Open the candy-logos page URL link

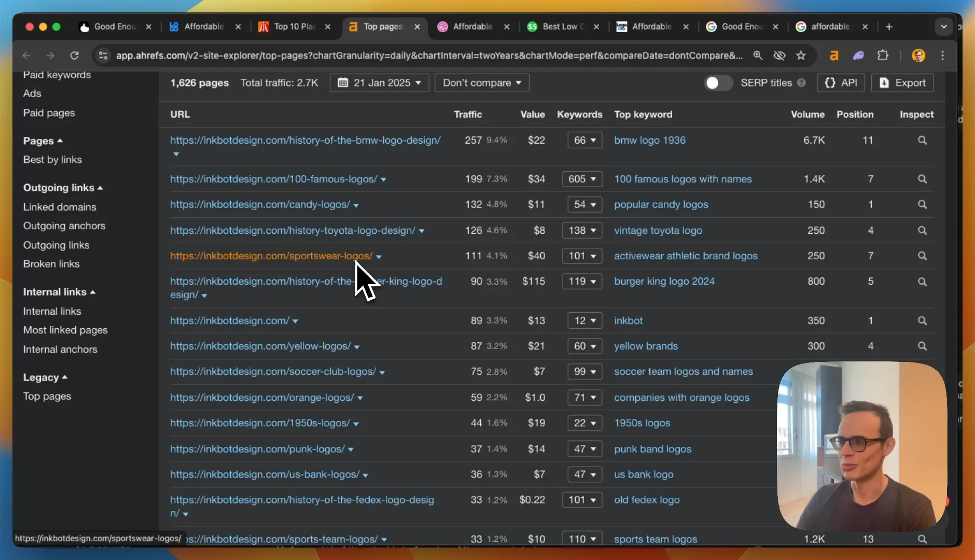[x=260, y=204]
